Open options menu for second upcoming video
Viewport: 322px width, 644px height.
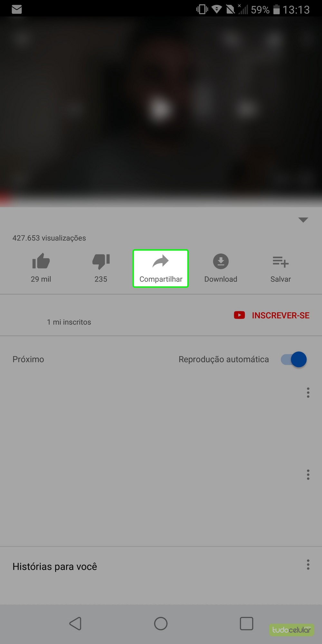point(308,475)
